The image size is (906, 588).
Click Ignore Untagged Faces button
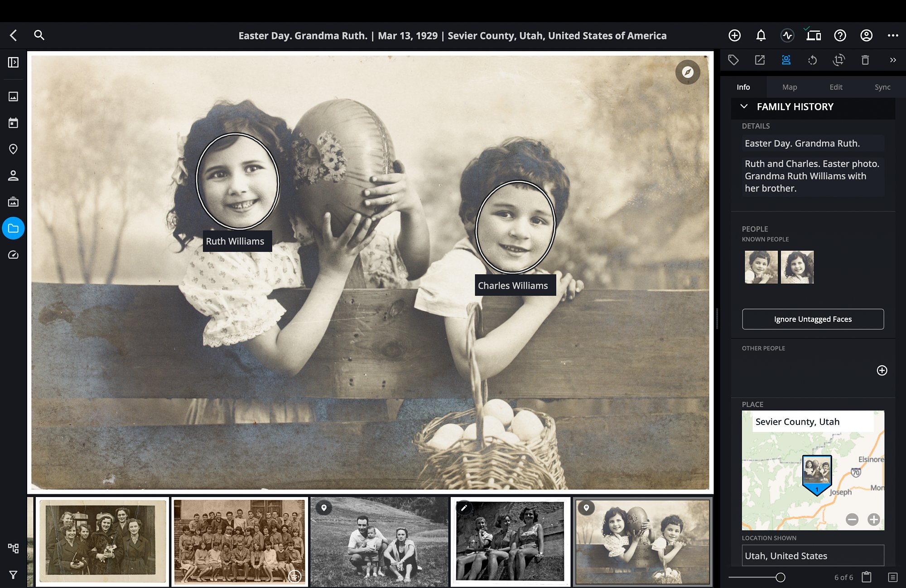pyautogui.click(x=813, y=319)
